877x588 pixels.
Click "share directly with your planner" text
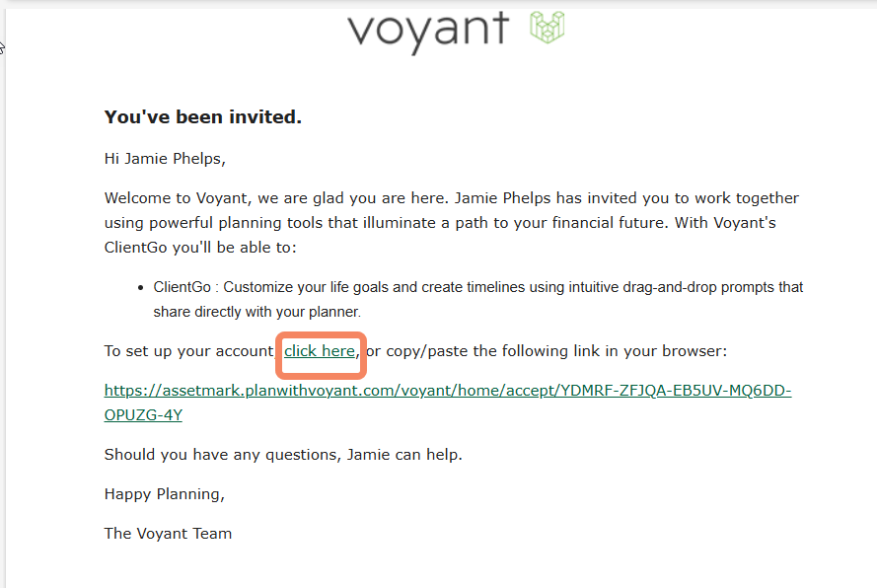[257, 312]
